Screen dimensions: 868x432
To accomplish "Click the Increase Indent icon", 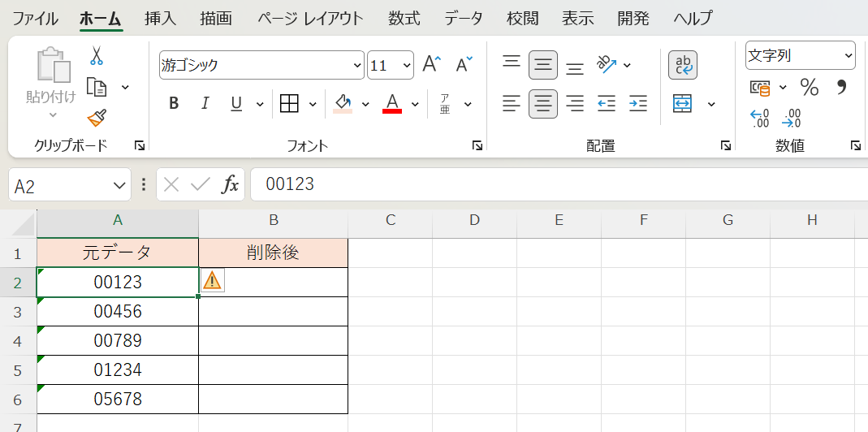I will pos(638,104).
